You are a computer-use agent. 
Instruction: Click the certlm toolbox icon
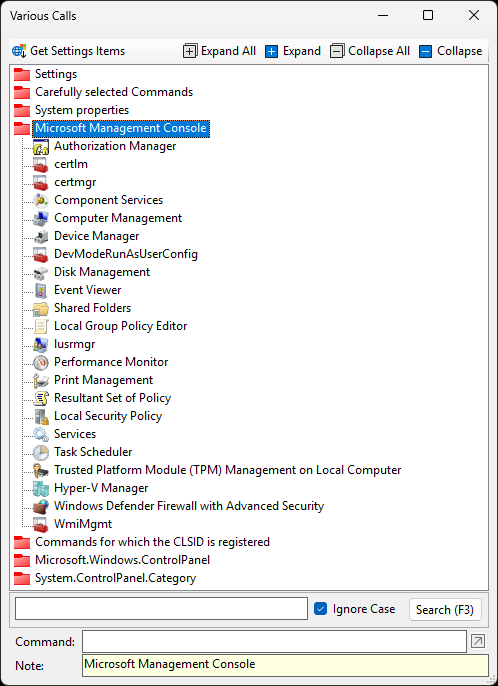point(41,164)
